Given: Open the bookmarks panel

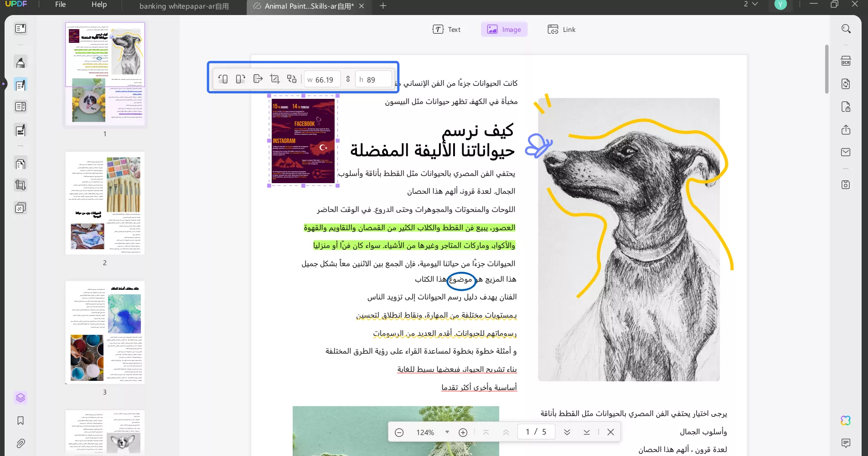Looking at the screenshot, I should coord(21,420).
